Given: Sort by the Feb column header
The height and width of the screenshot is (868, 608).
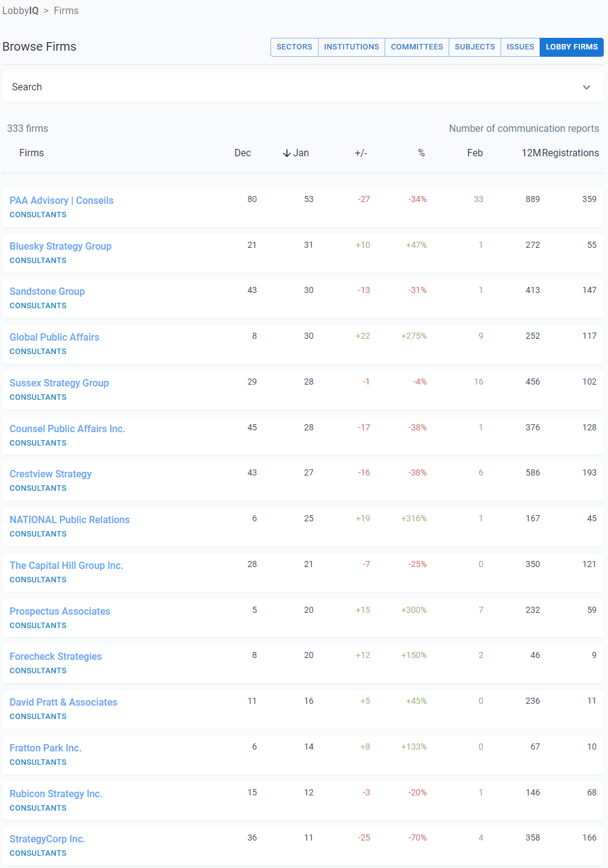Looking at the screenshot, I should [x=475, y=153].
